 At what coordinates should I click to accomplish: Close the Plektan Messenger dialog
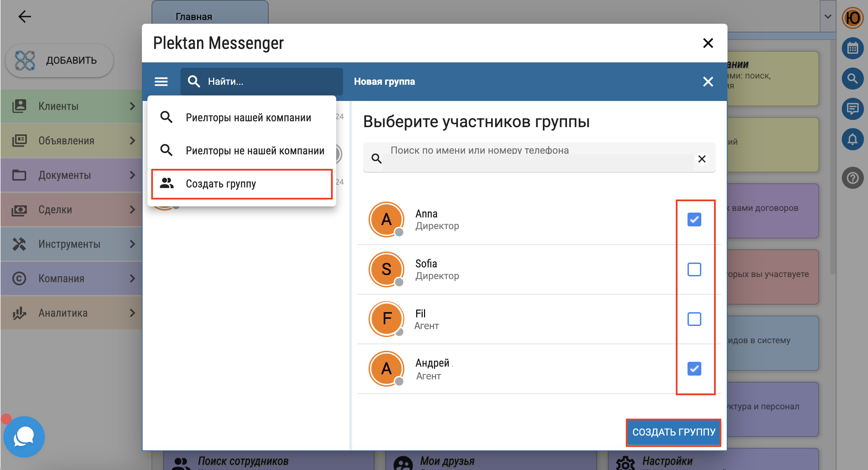708,43
